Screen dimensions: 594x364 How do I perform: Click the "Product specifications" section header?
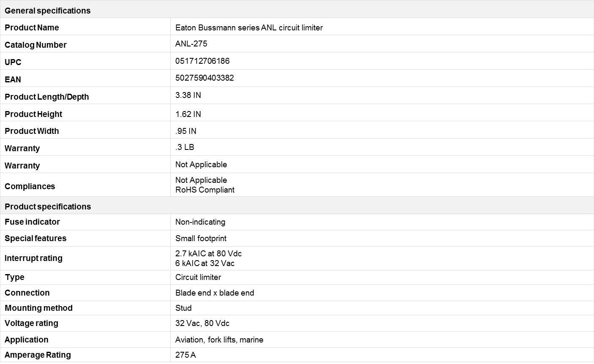[48, 206]
